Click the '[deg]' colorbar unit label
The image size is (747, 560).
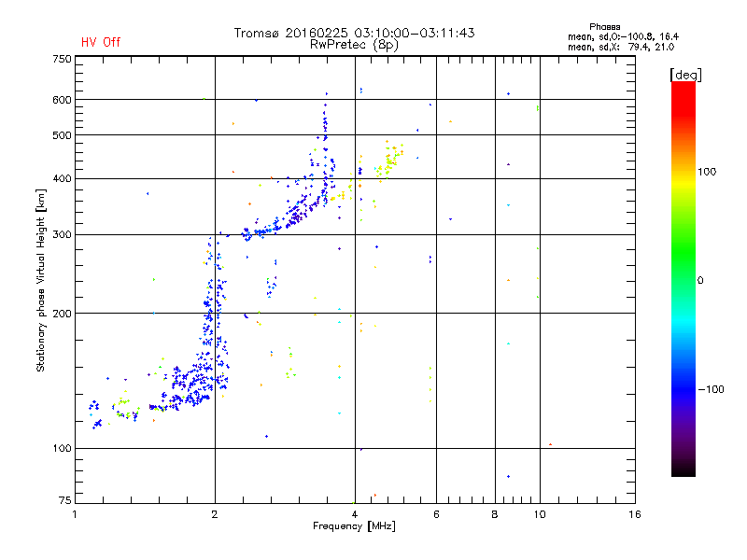(x=685, y=75)
